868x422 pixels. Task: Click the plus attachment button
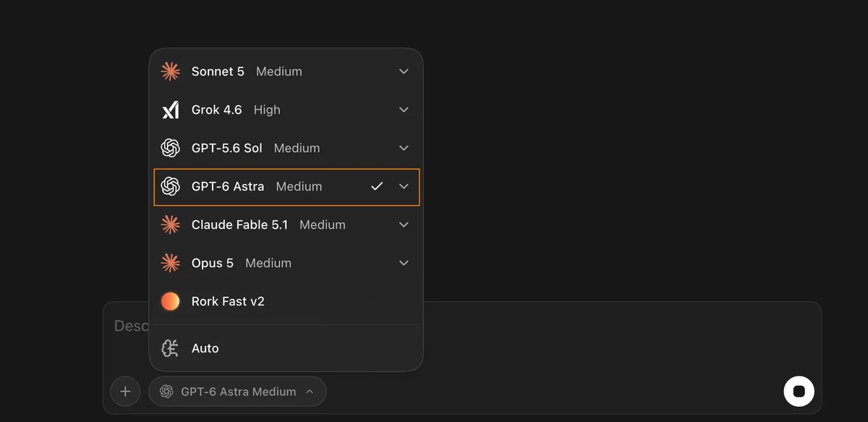125,391
